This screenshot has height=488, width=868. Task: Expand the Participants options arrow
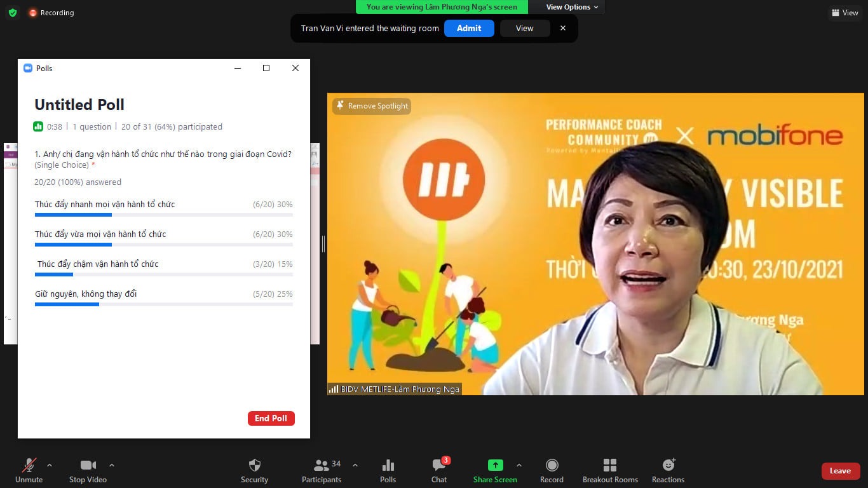point(355,465)
